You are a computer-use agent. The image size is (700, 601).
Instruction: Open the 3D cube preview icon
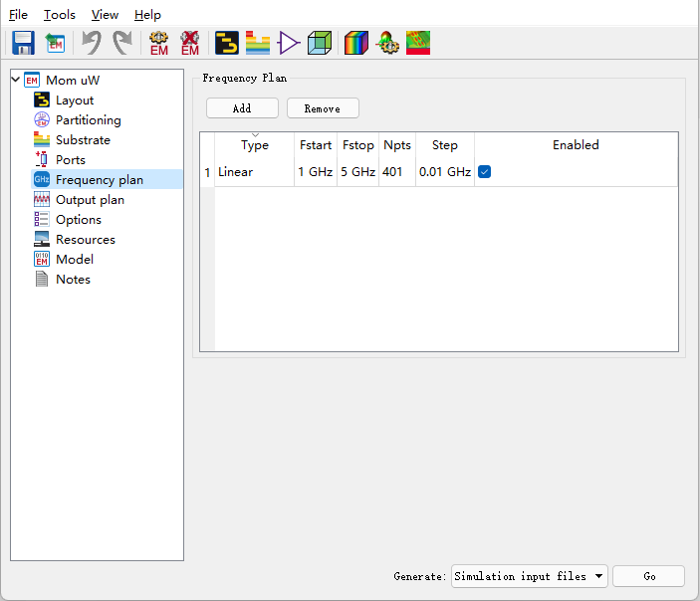pyautogui.click(x=320, y=43)
